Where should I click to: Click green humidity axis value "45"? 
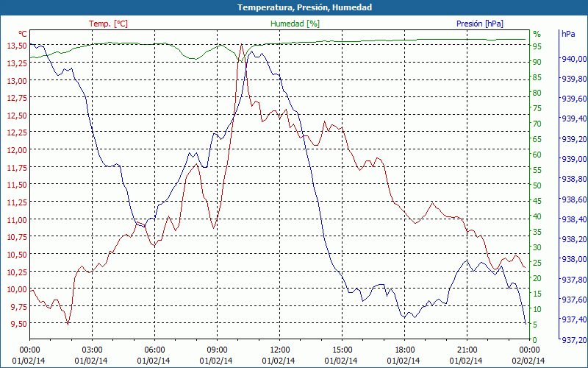click(x=537, y=201)
